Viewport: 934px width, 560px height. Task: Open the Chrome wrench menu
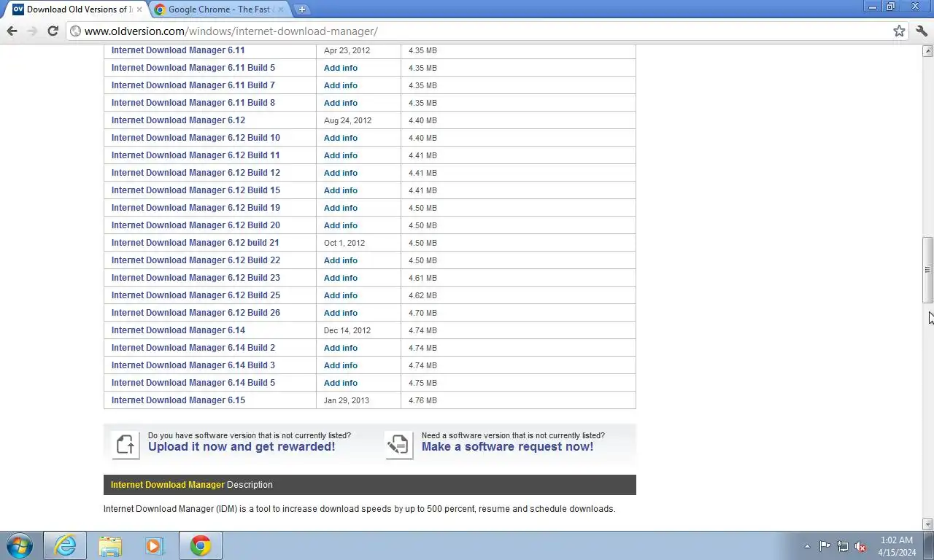click(922, 31)
